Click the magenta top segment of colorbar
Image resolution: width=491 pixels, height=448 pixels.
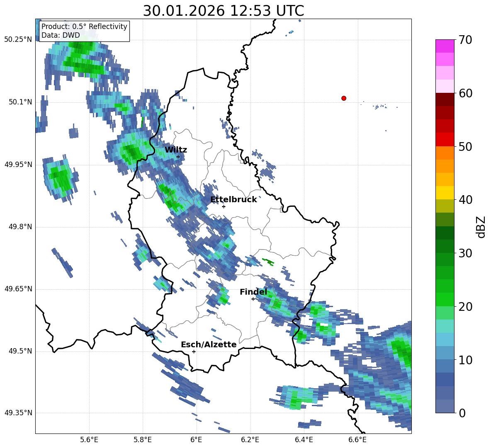coord(445,46)
